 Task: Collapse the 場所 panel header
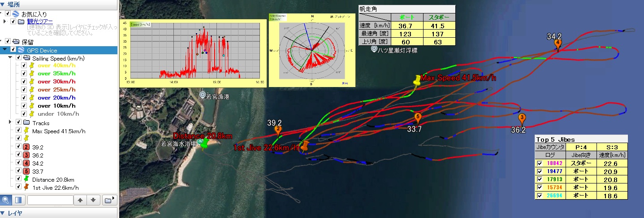click(4, 4)
